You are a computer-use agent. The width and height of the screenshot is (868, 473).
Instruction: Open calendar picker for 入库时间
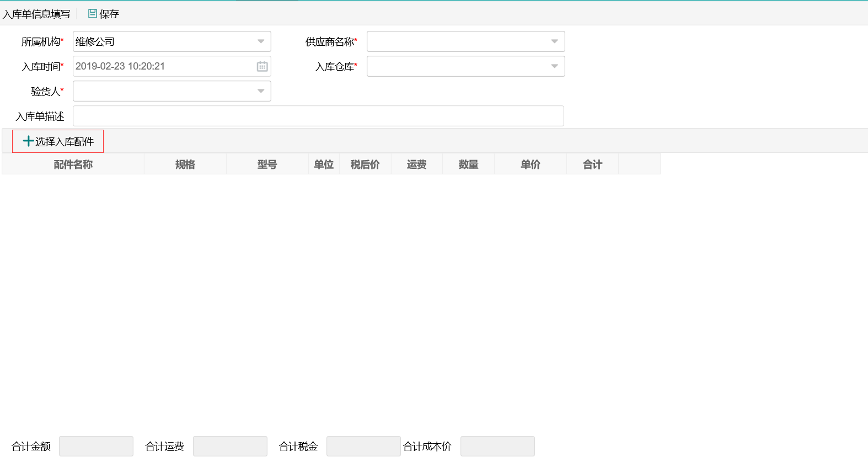point(262,66)
